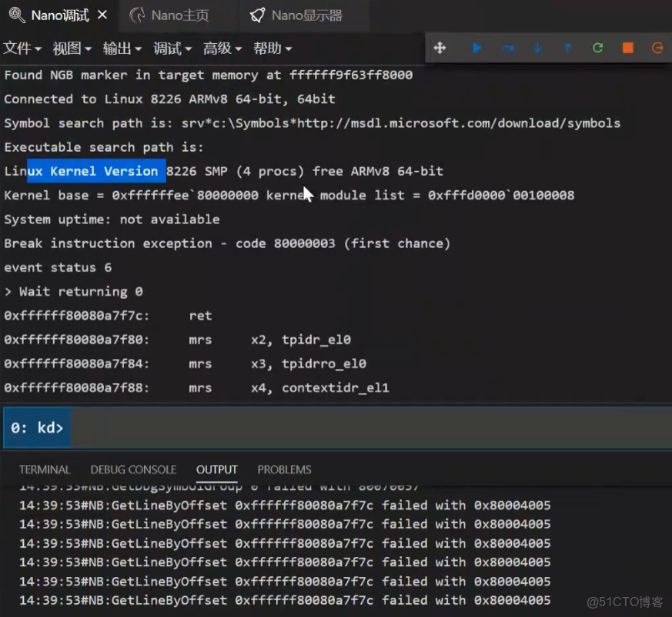Step into with the down arrow icon
Viewport: 672px width, 617px height.
point(538,48)
